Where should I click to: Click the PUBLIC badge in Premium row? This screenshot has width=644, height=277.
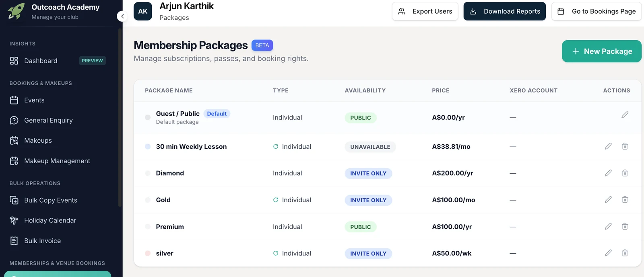click(361, 227)
